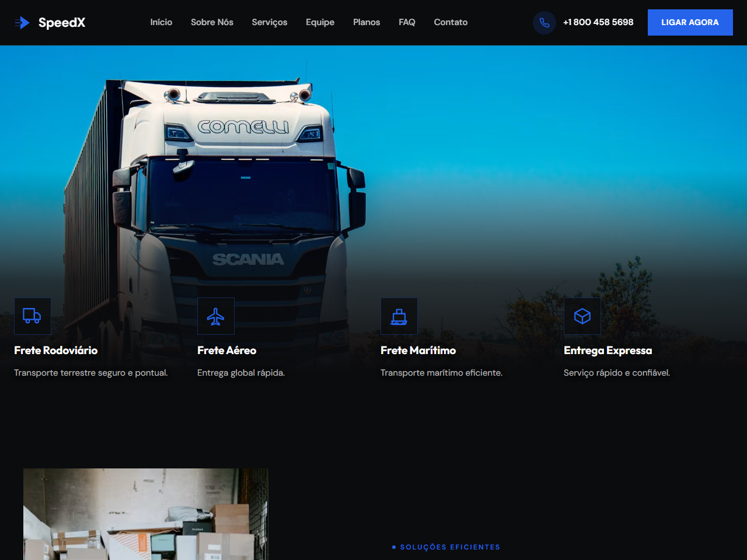Click the phone icon in header
The width and height of the screenshot is (747, 560).
click(544, 23)
